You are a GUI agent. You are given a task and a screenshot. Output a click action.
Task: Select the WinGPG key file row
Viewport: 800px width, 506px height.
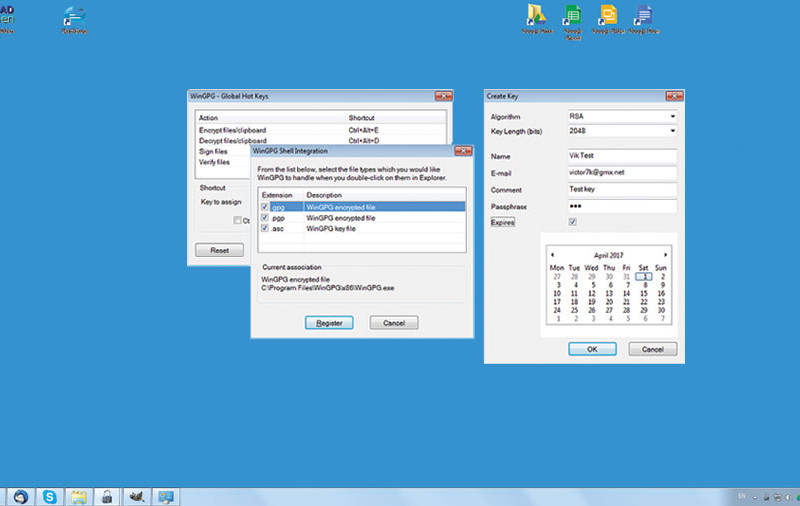coord(362,229)
